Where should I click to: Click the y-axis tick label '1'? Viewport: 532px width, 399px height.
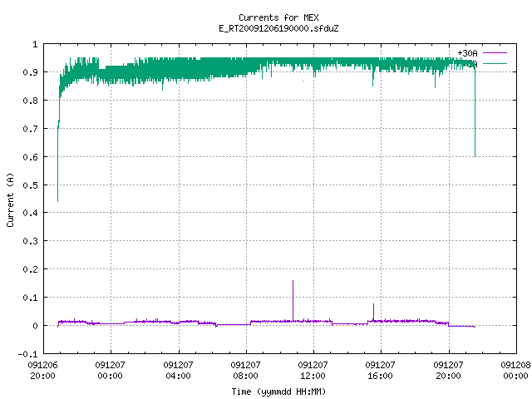(x=35, y=44)
